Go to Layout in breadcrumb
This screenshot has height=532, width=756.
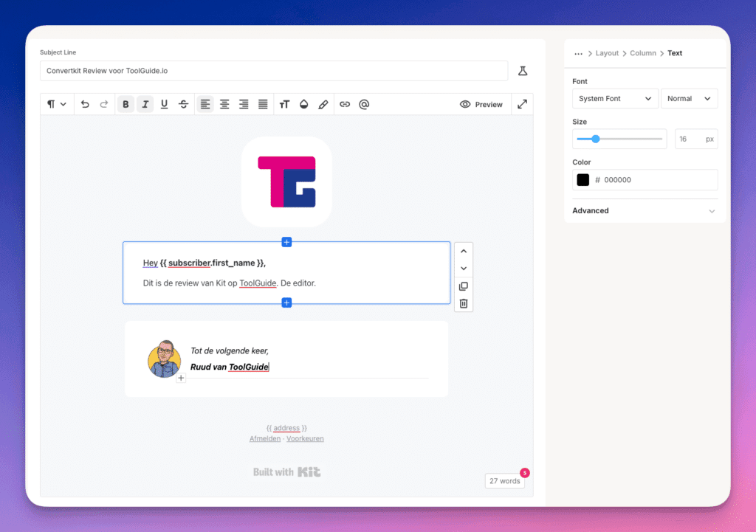pyautogui.click(x=607, y=53)
